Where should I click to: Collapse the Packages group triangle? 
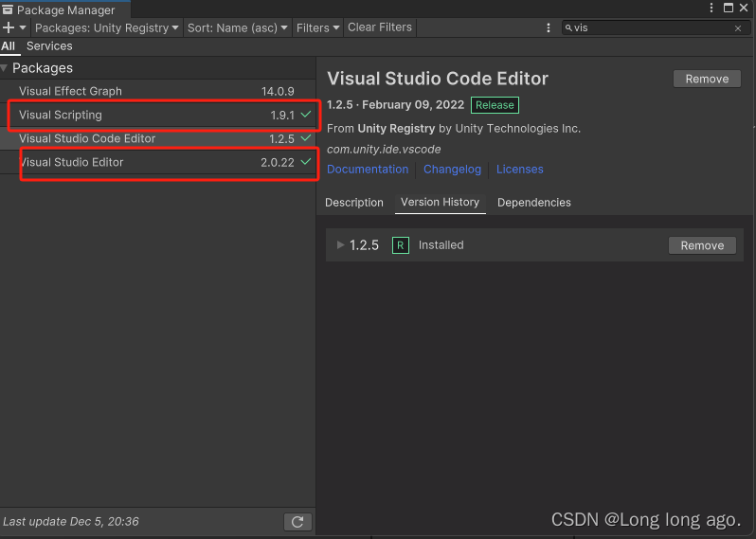tap(5, 68)
